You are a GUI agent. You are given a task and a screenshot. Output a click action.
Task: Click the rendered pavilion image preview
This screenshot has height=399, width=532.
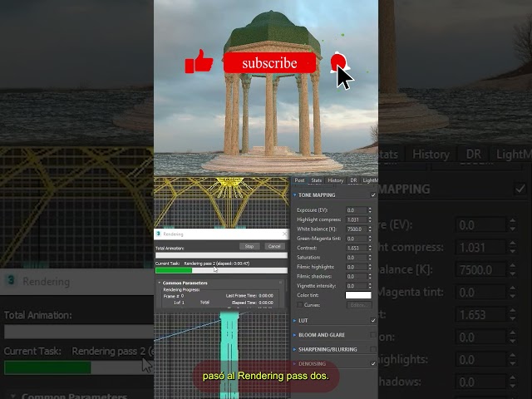[266, 87]
